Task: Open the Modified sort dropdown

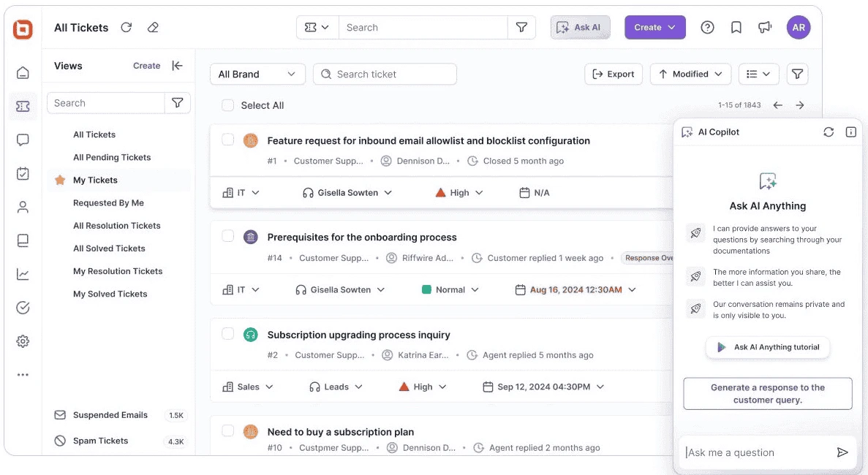Action: tap(690, 74)
